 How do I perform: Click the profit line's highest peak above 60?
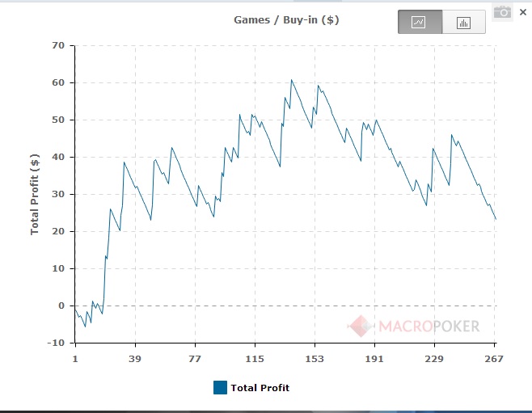tap(291, 80)
